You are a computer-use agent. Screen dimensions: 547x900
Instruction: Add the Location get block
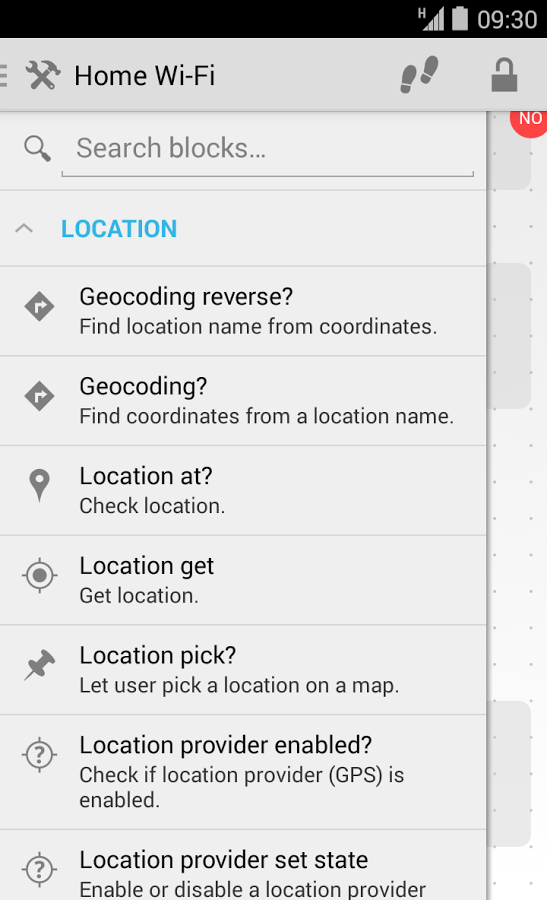point(243,580)
